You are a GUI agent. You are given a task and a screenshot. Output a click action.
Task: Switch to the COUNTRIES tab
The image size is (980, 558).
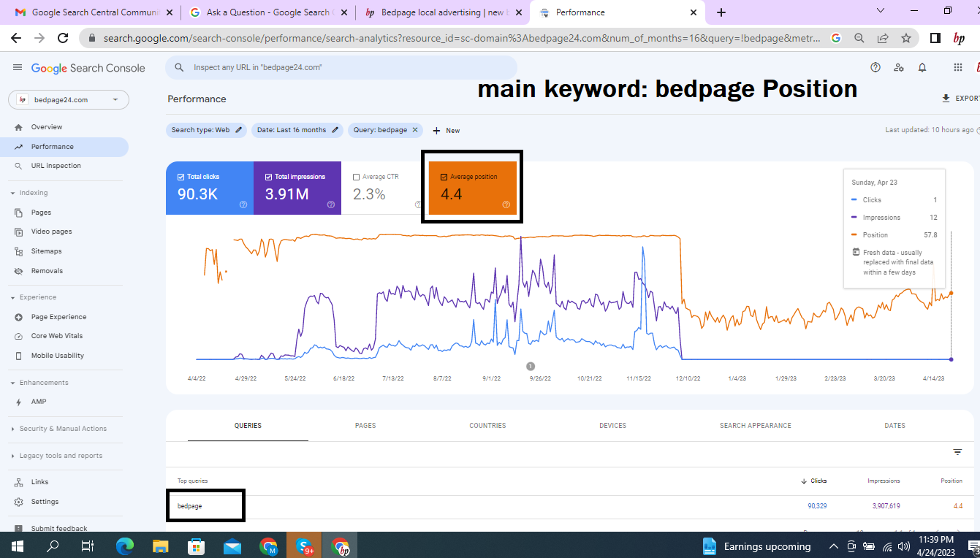click(x=487, y=426)
